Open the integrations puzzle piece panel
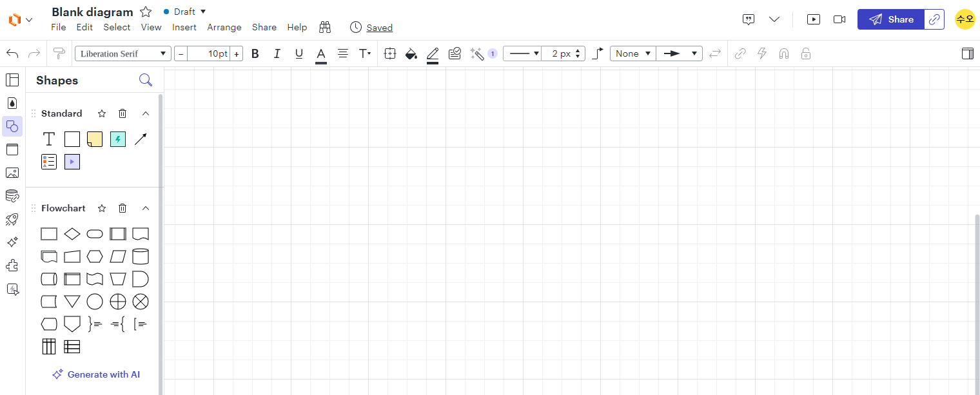Screen dimensions: 980x395 [12, 265]
